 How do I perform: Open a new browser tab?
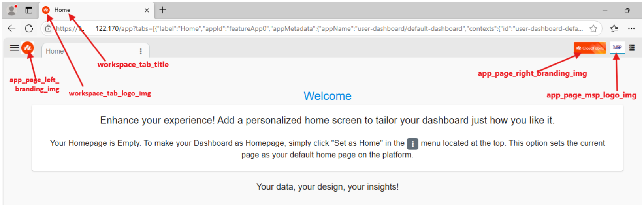coord(163,10)
